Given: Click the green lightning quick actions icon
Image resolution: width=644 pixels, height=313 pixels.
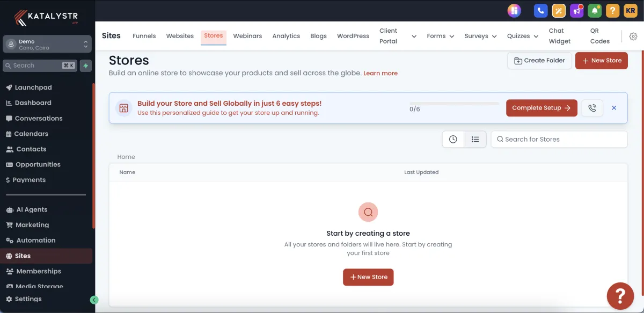Looking at the screenshot, I should point(85,65).
